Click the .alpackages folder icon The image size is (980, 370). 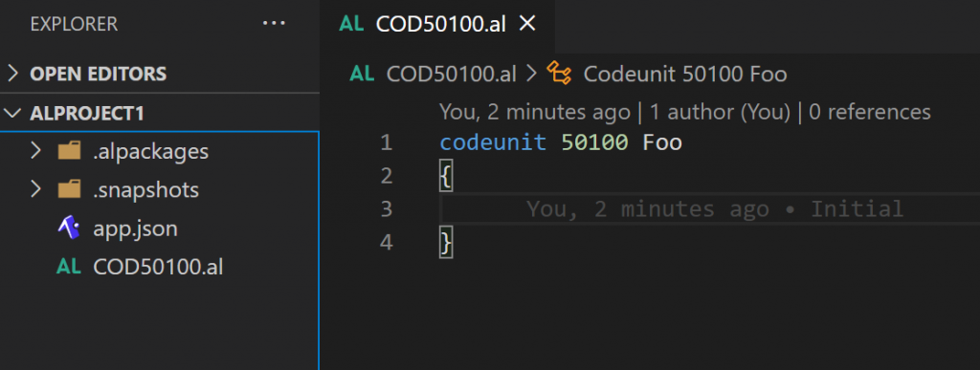69,151
